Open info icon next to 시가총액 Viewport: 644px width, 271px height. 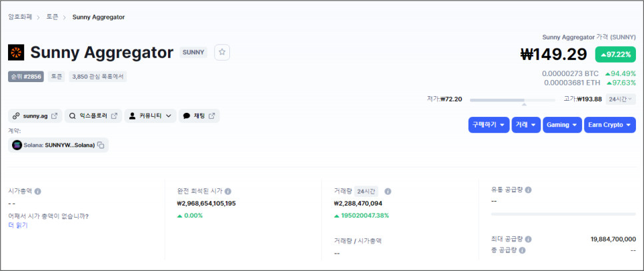[38, 191]
